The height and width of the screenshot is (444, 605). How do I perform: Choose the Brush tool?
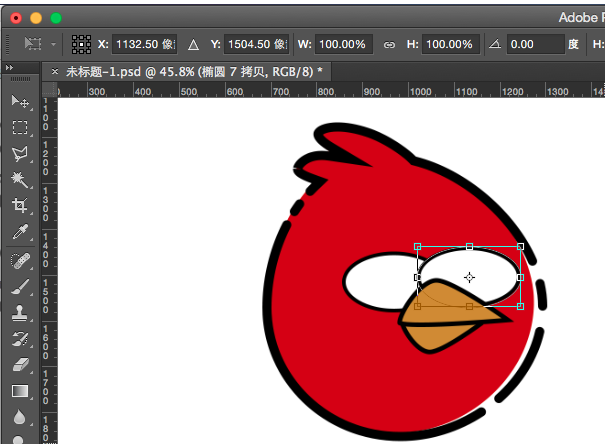(x=20, y=287)
